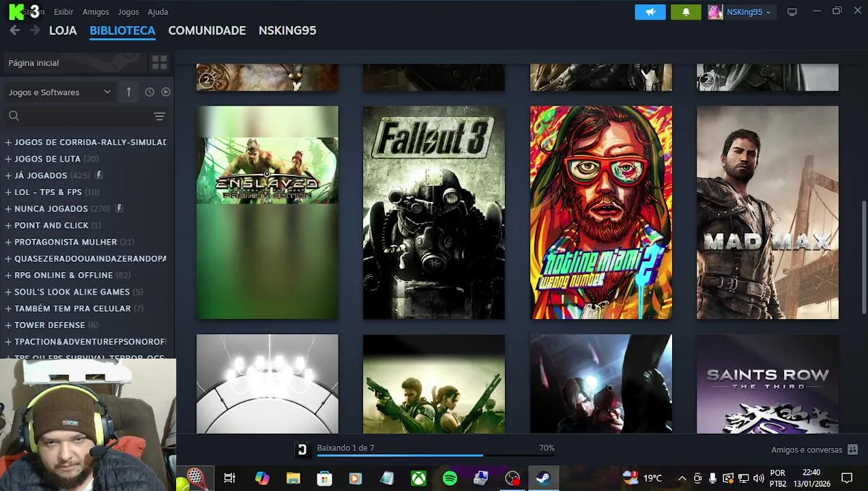Open the Ajuda menu
868x491 pixels.
(x=158, y=12)
